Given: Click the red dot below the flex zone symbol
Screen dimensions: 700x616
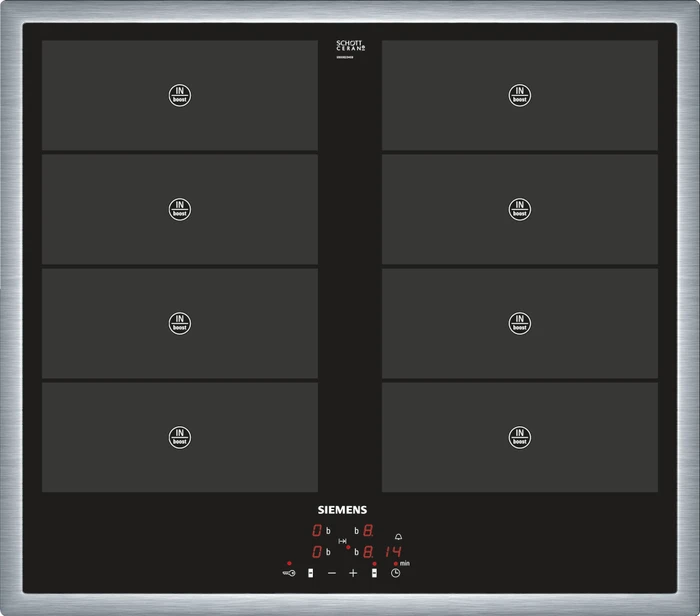Looking at the screenshot, I should (x=348, y=547).
